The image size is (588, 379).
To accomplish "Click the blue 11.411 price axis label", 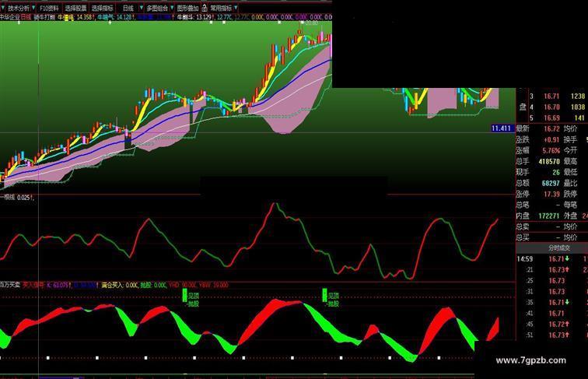I will pyautogui.click(x=502, y=128).
